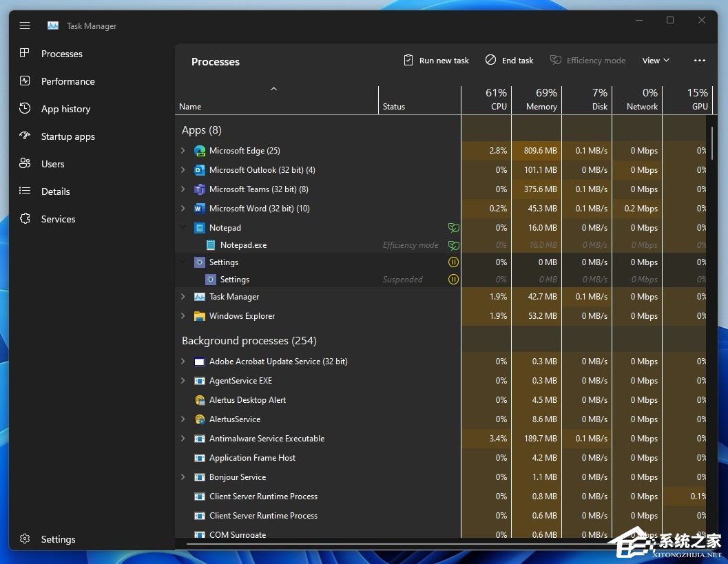The height and width of the screenshot is (564, 728).
Task: Click the End task button
Action: coord(509,61)
